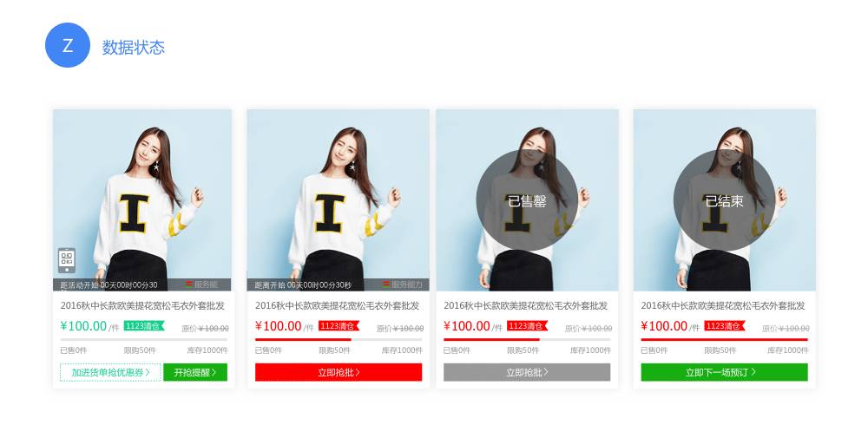The width and height of the screenshot is (868, 425).
Task: Click 服务能 icon on first product image
Action: coord(201,284)
